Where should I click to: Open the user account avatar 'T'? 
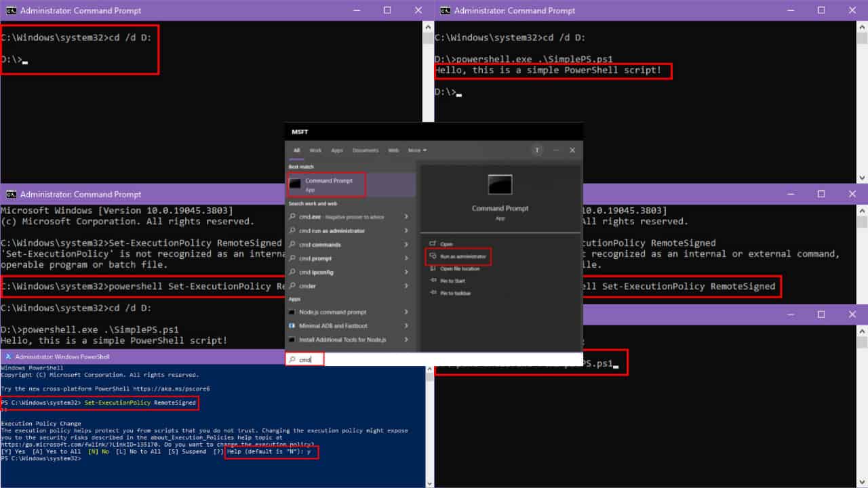point(537,150)
